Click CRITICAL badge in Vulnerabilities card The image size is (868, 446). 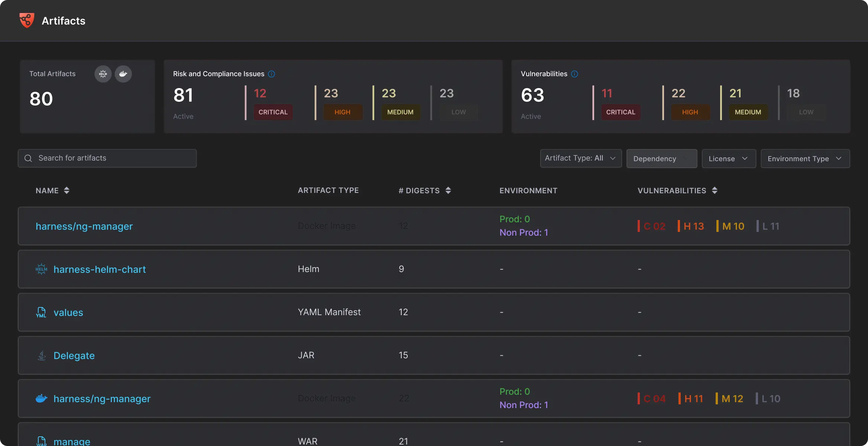point(621,112)
